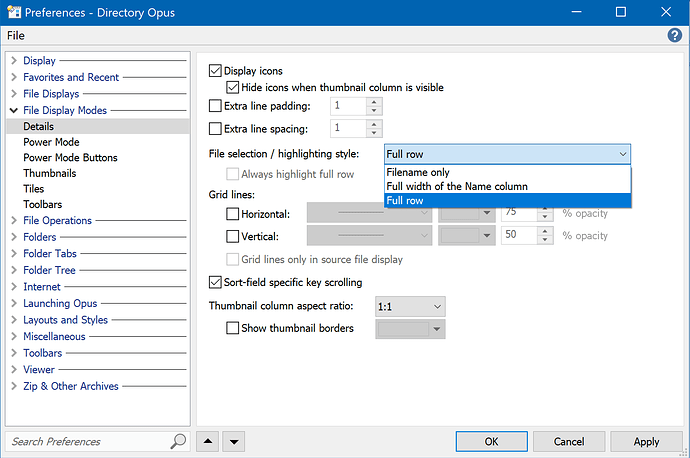Expand the File Displays category
690x458 pixels.
click(x=14, y=93)
